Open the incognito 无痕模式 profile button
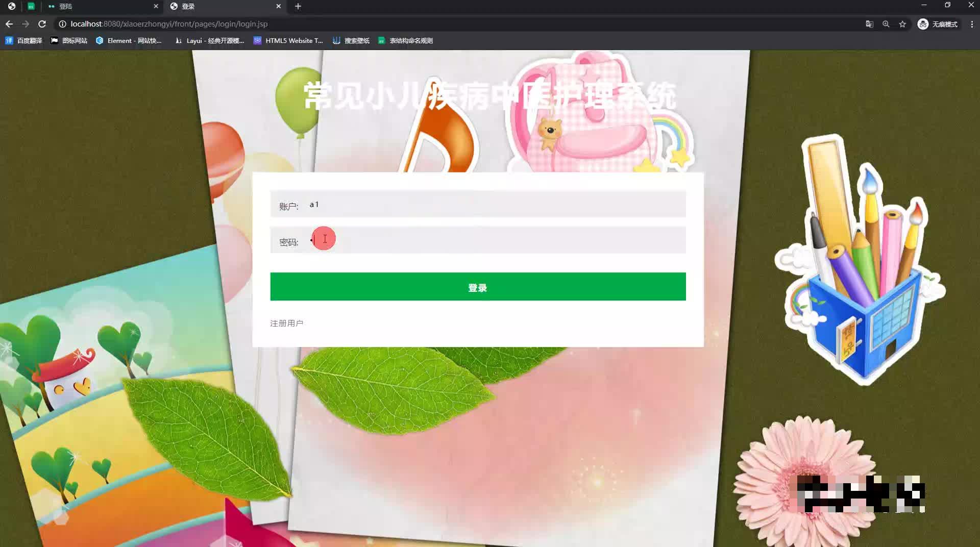Image resolution: width=980 pixels, height=547 pixels. coord(938,24)
